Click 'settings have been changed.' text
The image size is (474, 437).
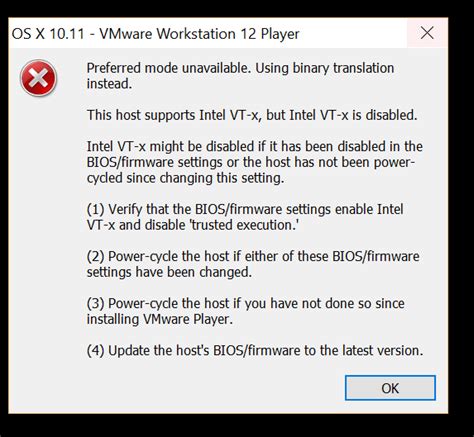tap(169, 272)
